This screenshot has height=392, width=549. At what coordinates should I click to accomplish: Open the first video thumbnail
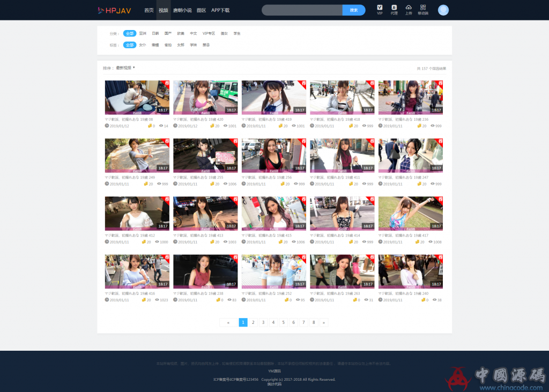tap(137, 97)
